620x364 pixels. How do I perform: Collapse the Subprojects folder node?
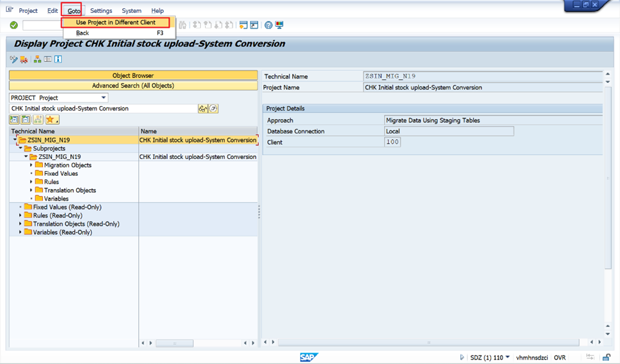(x=20, y=148)
